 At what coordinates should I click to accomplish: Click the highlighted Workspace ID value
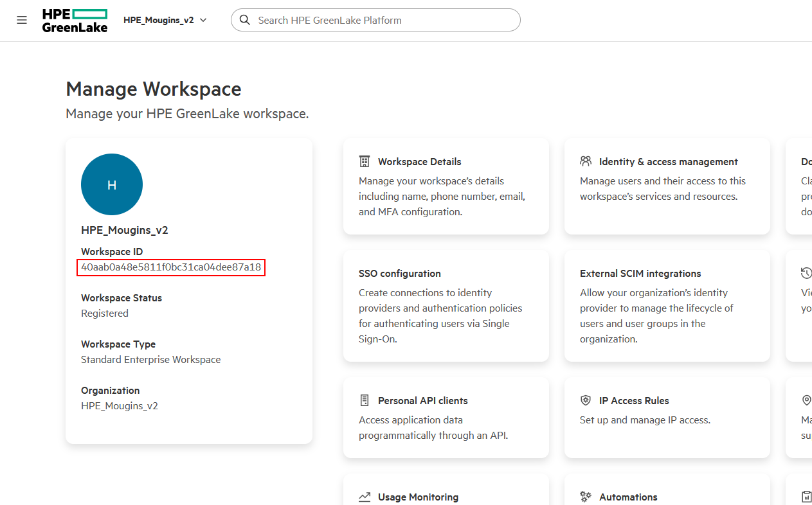point(171,267)
